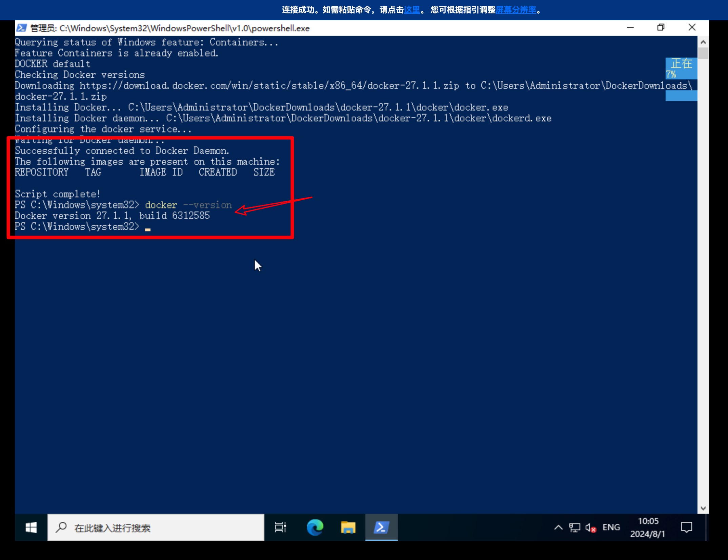Screen dimensions: 728x560
Task: Open the notification center icon
Action: tap(687, 527)
